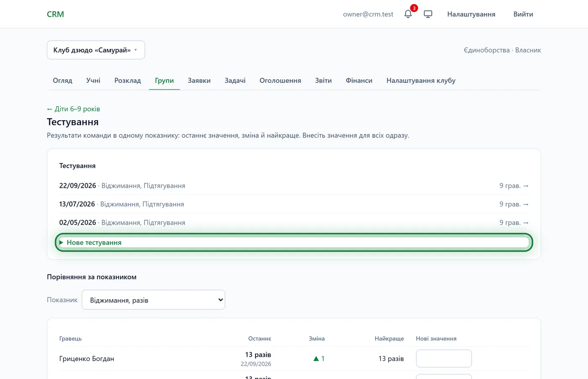
Task: Click the Найкраще column header
Action: tap(389, 339)
